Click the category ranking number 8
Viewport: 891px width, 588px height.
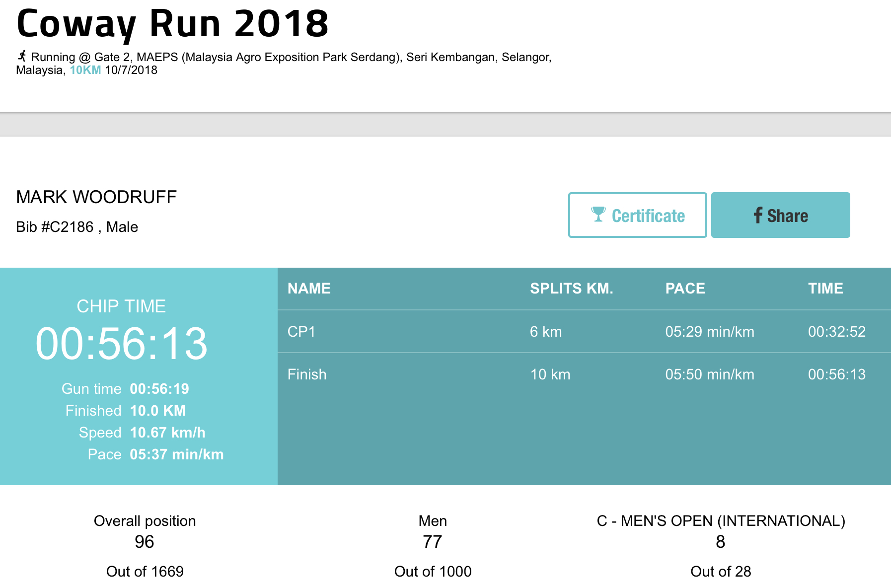tap(721, 542)
